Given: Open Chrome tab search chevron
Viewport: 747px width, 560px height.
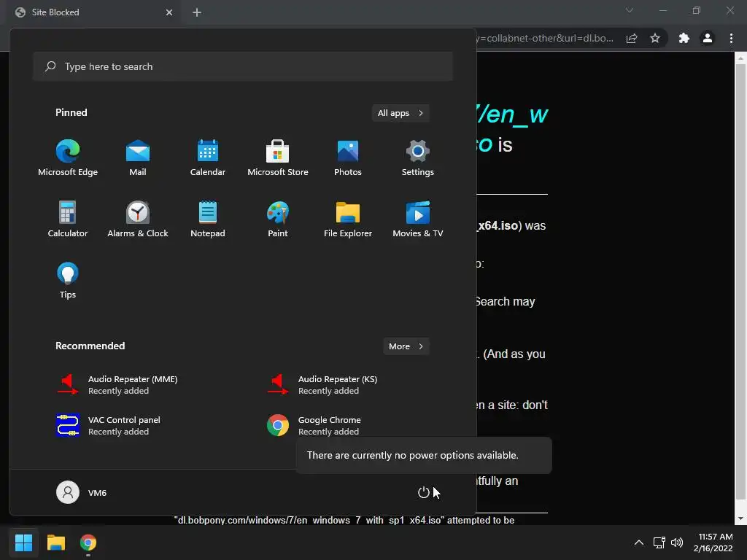Looking at the screenshot, I should pos(630,10).
